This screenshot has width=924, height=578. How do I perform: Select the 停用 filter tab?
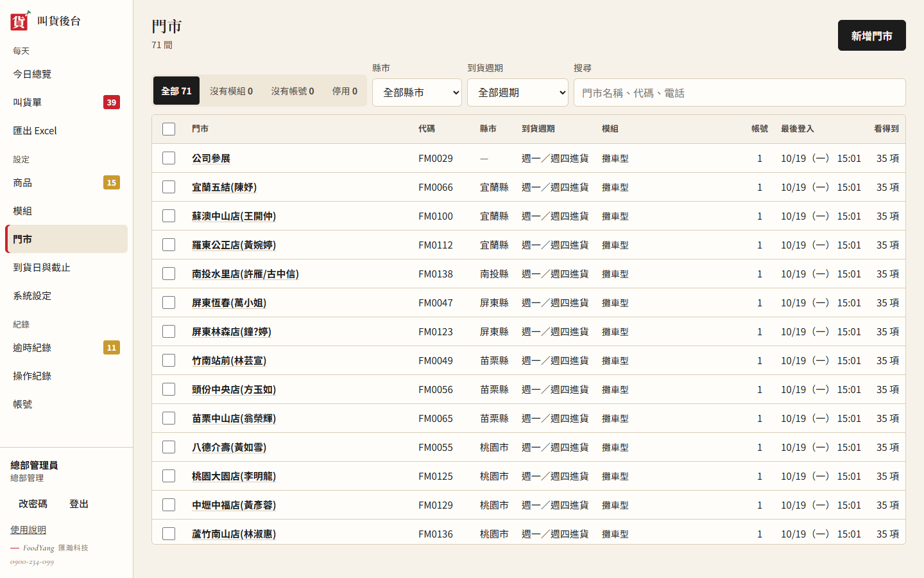(345, 91)
